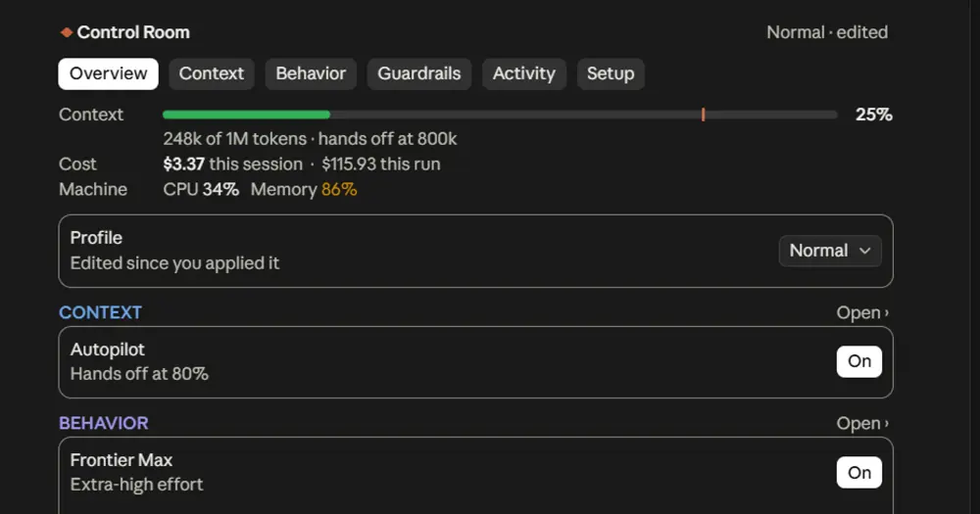Click the 'Normal · edited' status text
Viewport: 980px width, 514px height.
(x=827, y=32)
